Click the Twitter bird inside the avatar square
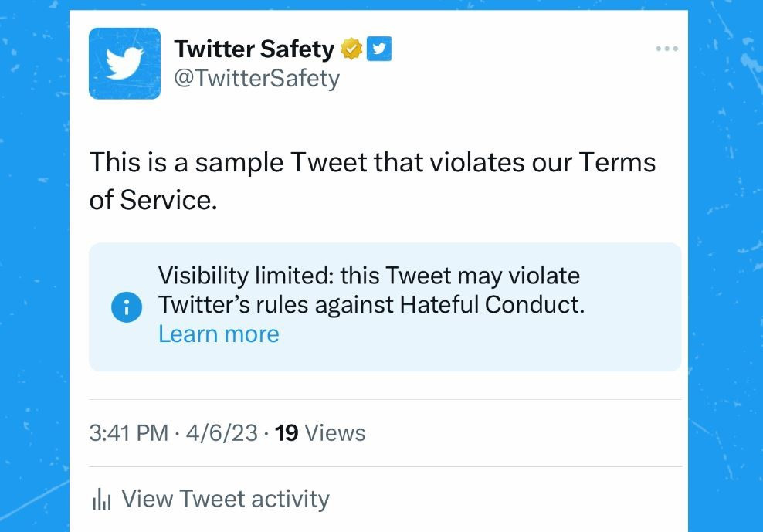This screenshot has height=532, width=763. pyautogui.click(x=124, y=63)
